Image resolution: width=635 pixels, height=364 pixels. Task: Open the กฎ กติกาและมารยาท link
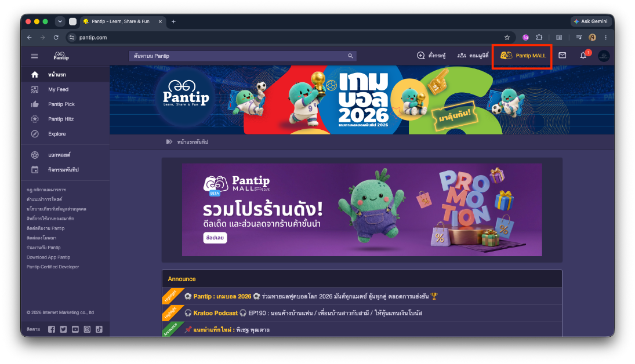click(46, 190)
